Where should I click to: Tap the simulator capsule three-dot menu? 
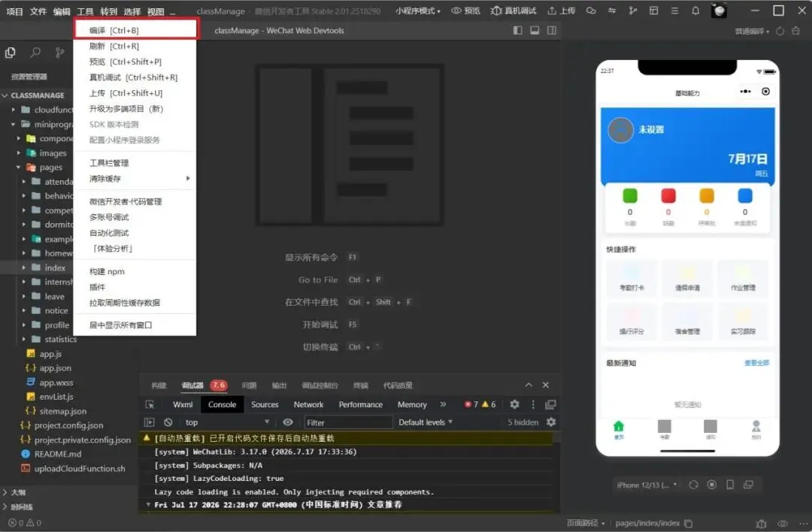(x=745, y=92)
